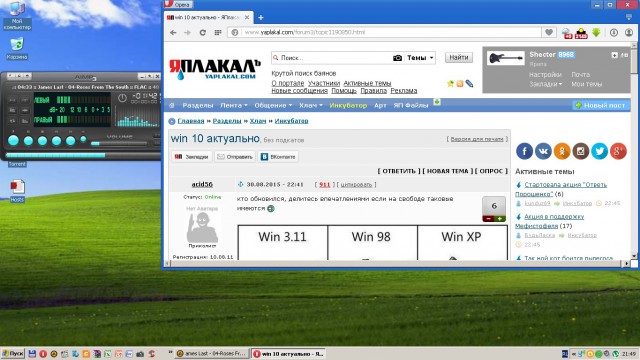Open Инкубатор section in navbar
640x360 pixels.
coord(348,105)
